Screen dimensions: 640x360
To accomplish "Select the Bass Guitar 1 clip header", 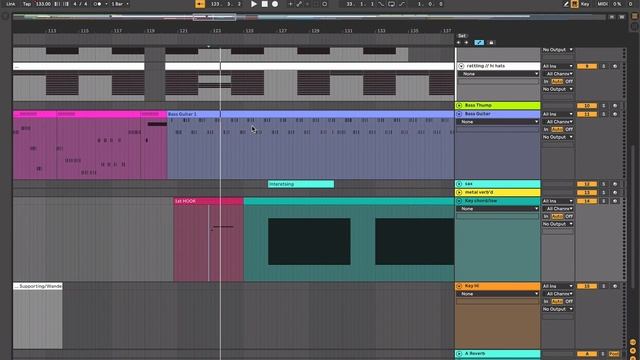I will pos(310,114).
